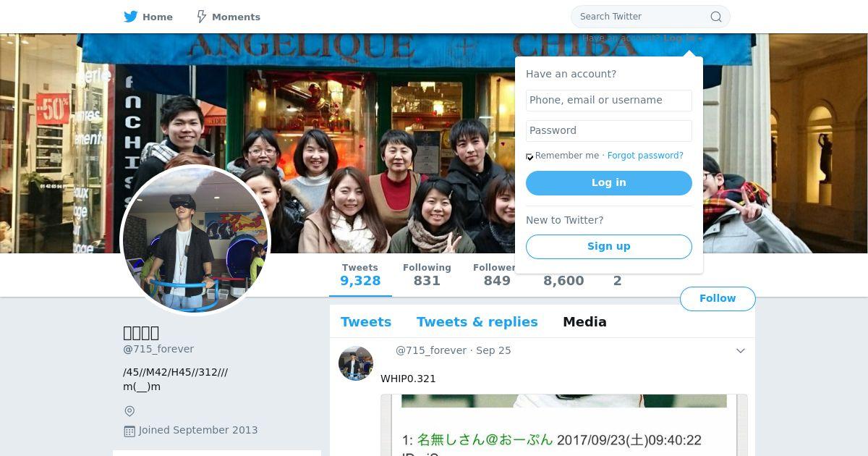868x456 pixels.
Task: Click the Forgot password? link
Action: tap(645, 156)
